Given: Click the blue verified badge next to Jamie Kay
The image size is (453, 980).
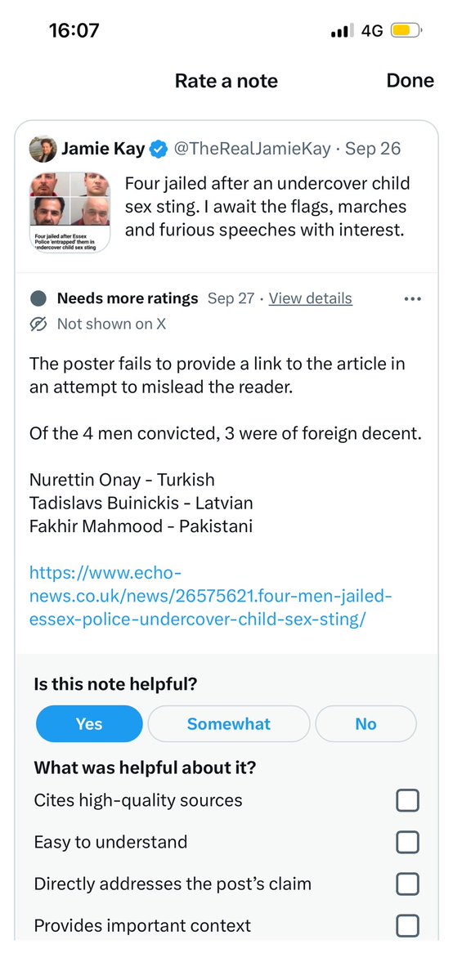Looking at the screenshot, I should click(159, 149).
